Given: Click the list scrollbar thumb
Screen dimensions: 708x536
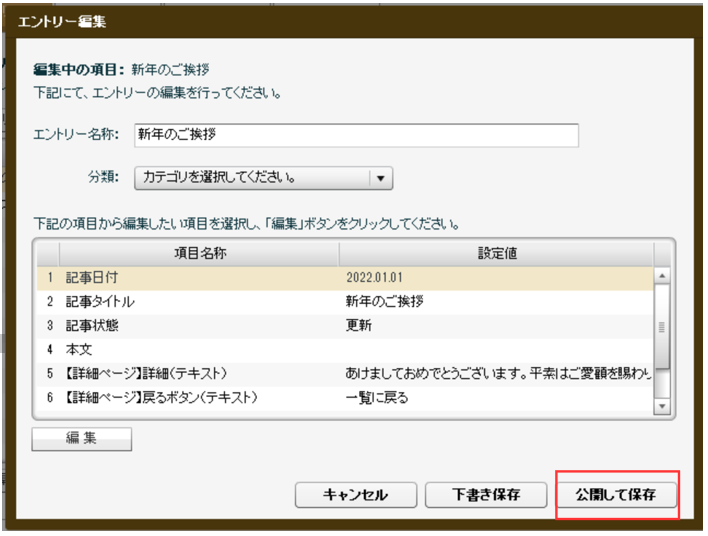Looking at the screenshot, I should [662, 327].
